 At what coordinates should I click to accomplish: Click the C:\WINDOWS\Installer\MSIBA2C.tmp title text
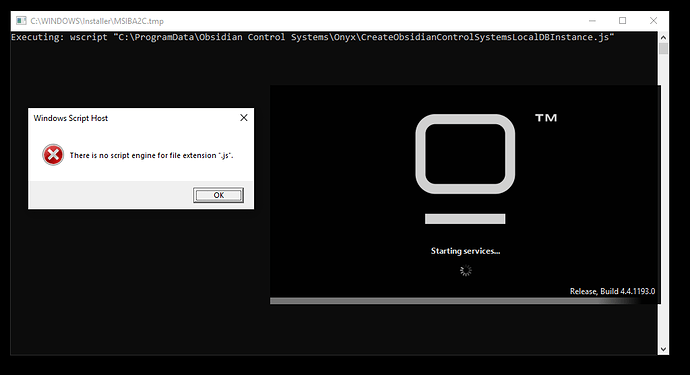(97, 21)
